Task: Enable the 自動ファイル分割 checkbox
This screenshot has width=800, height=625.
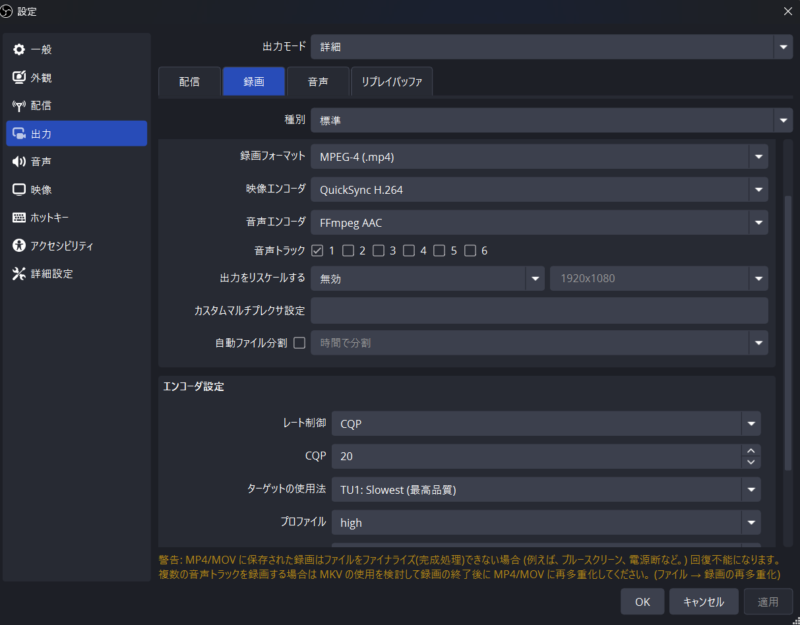Action: [x=299, y=343]
